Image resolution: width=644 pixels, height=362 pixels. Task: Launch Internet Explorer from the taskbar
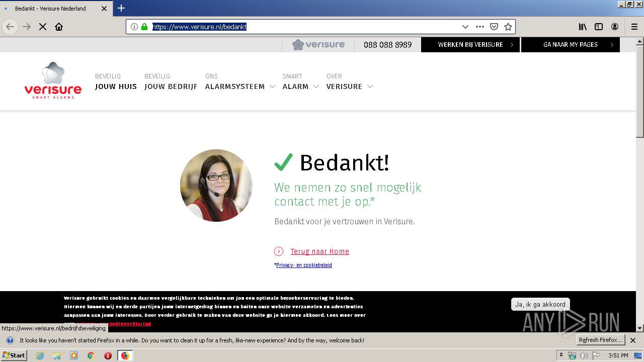pos(40,355)
